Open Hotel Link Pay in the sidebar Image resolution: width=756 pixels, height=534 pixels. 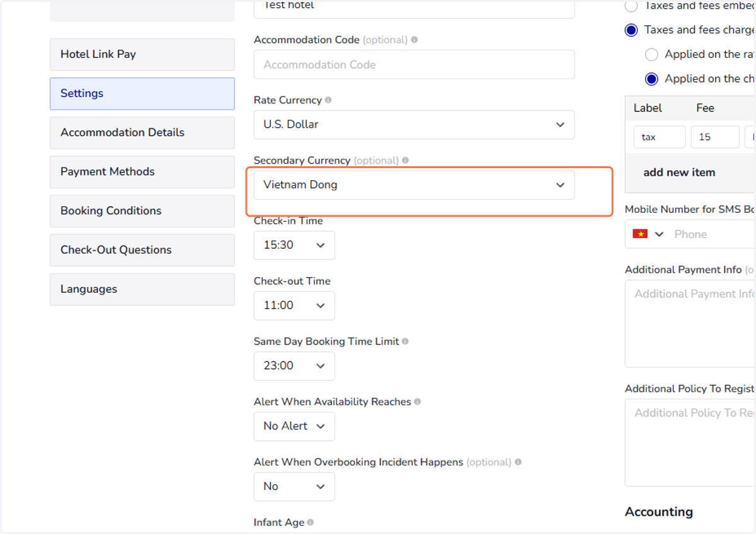pyautogui.click(x=142, y=54)
